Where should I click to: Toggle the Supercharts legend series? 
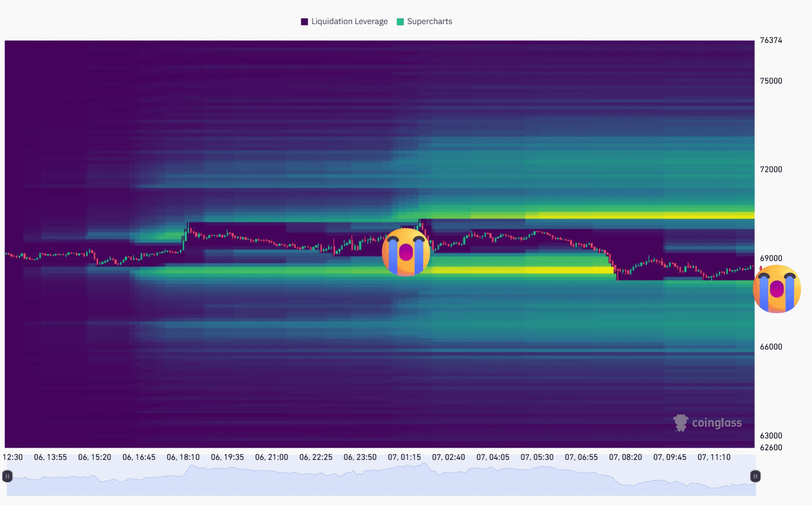429,21
